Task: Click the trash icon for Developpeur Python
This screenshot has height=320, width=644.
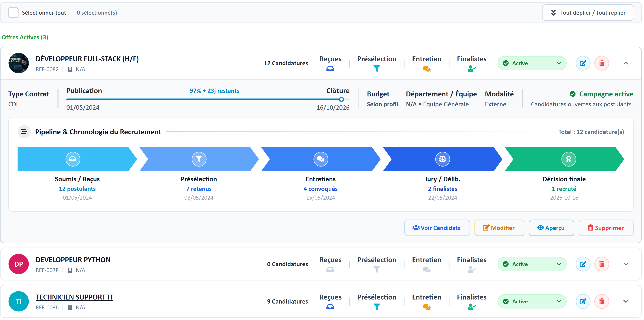Action: pyautogui.click(x=602, y=264)
